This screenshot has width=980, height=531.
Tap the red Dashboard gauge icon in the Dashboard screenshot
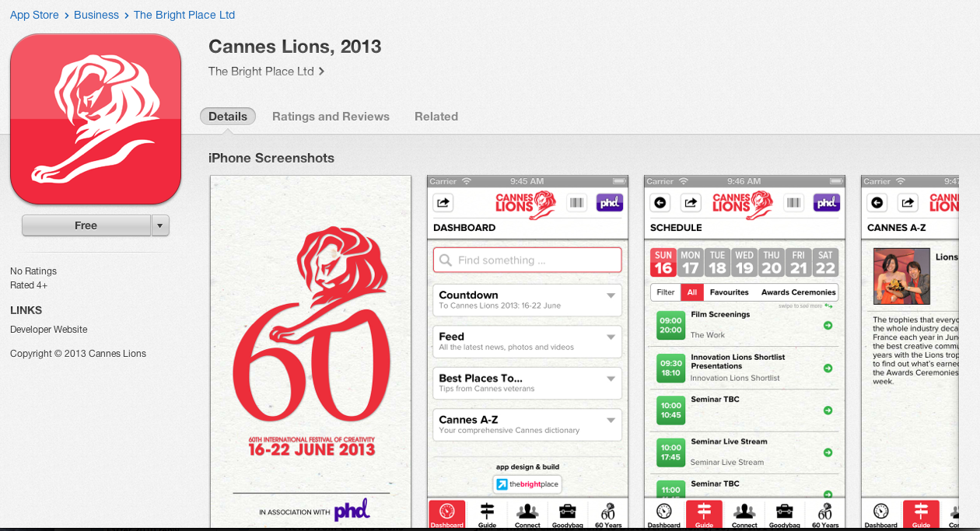[447, 514]
